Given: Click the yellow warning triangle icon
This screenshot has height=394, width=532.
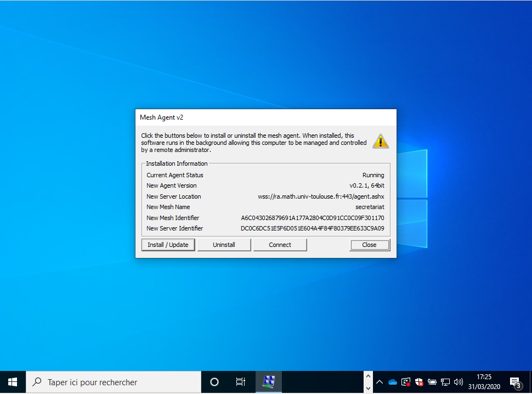Looking at the screenshot, I should [x=380, y=141].
